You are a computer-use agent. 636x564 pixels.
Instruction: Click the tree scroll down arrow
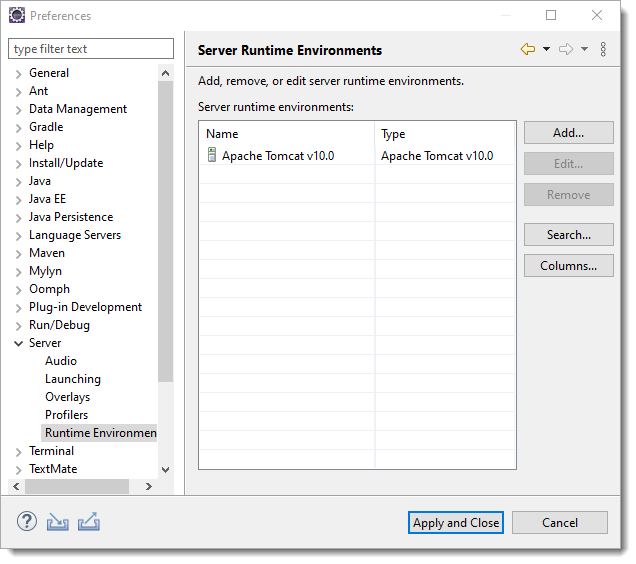[x=165, y=470]
